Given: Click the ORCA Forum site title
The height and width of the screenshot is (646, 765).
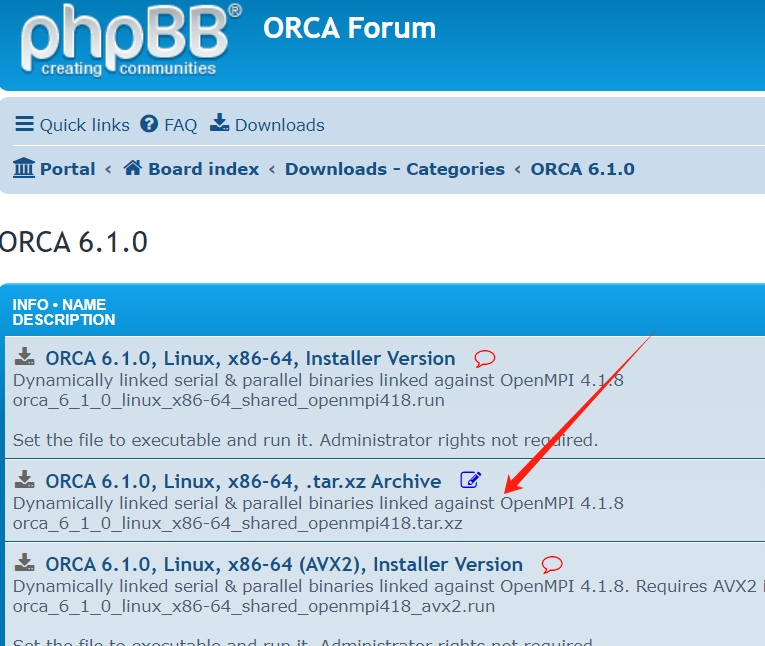Looking at the screenshot, I should 349,28.
